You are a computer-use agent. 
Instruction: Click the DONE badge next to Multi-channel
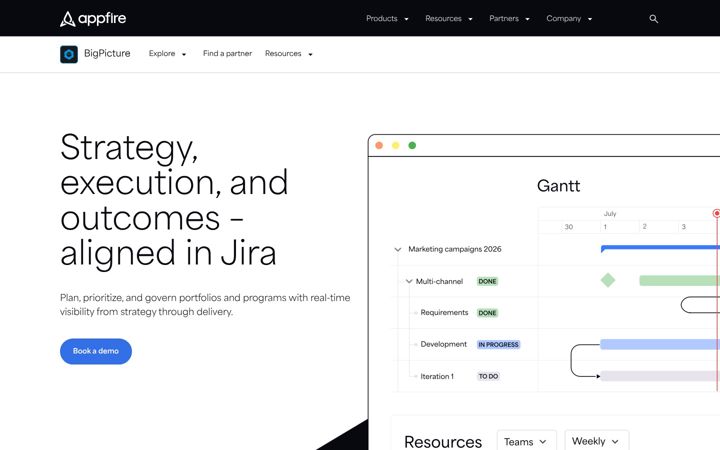487,281
